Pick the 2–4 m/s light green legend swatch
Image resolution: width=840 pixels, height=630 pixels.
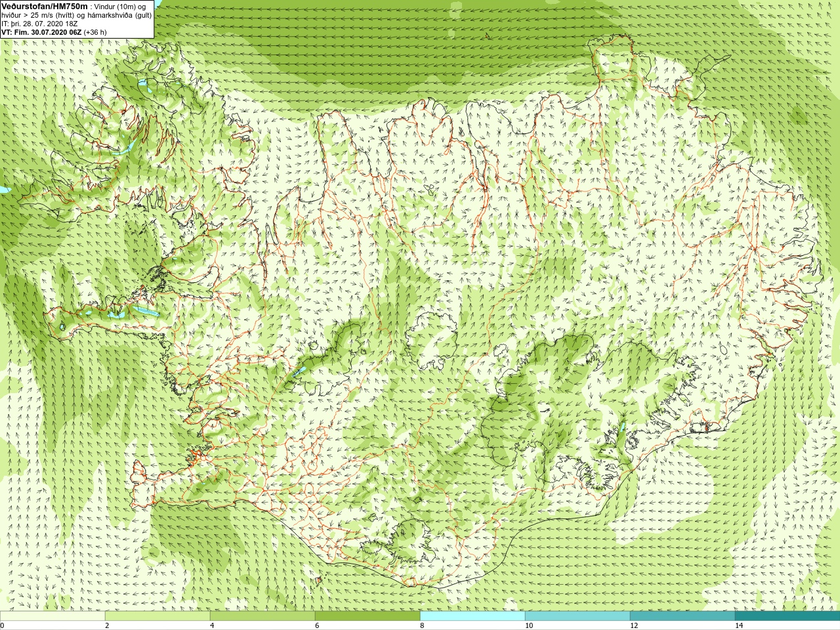(x=157, y=616)
